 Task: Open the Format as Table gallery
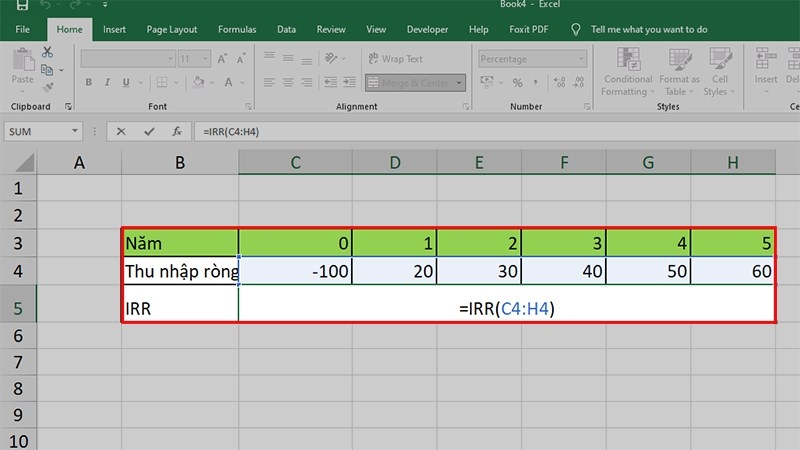pos(679,71)
